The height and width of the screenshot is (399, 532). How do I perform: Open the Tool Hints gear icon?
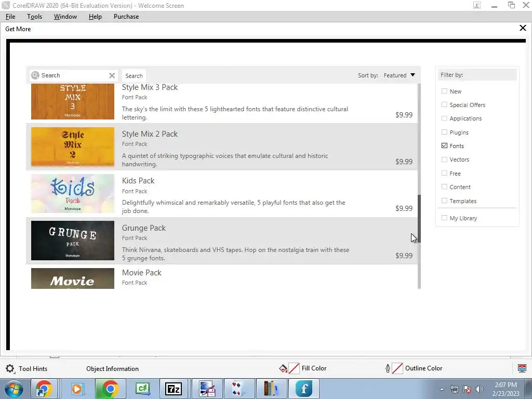(x=10, y=368)
